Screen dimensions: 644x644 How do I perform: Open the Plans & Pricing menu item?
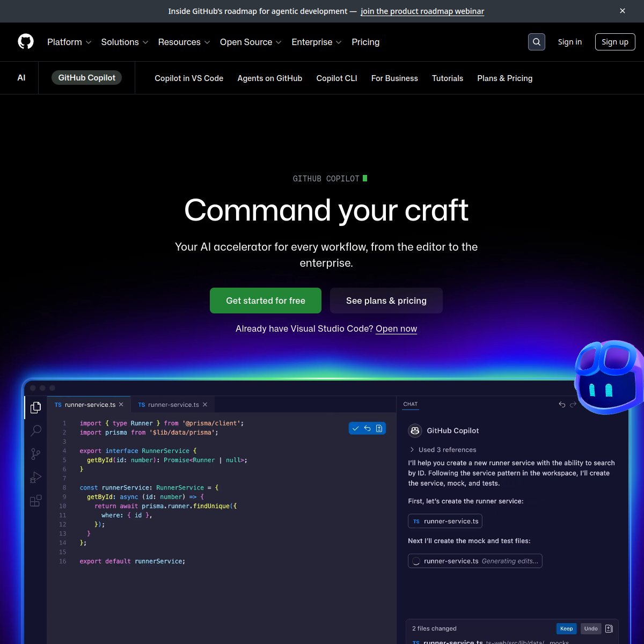504,78
